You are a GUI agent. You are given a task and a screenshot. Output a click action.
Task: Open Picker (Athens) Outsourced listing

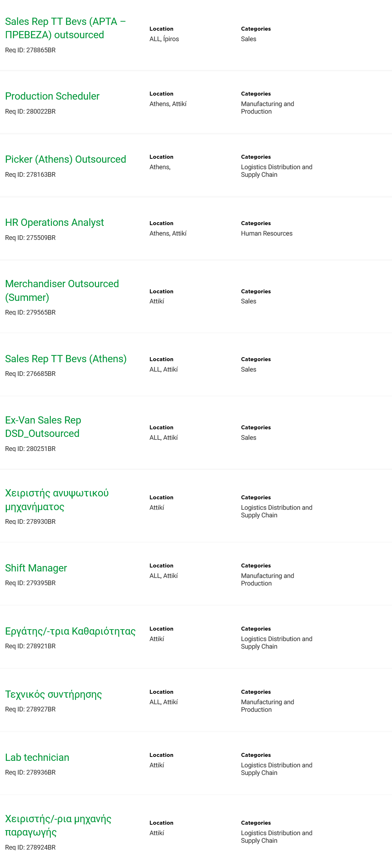66,159
